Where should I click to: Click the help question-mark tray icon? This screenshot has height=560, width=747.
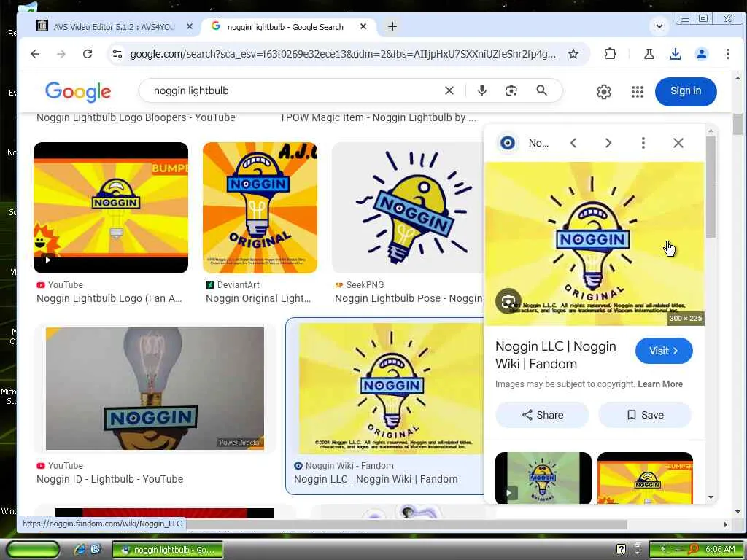coord(621,550)
